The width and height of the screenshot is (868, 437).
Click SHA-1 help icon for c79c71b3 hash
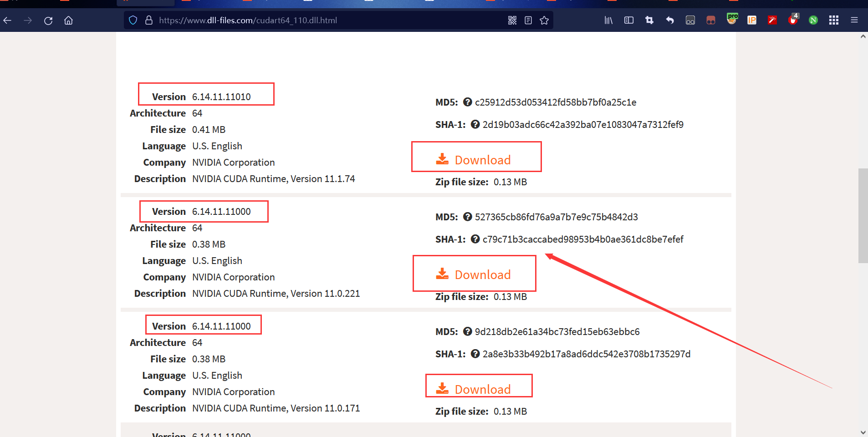click(x=475, y=239)
